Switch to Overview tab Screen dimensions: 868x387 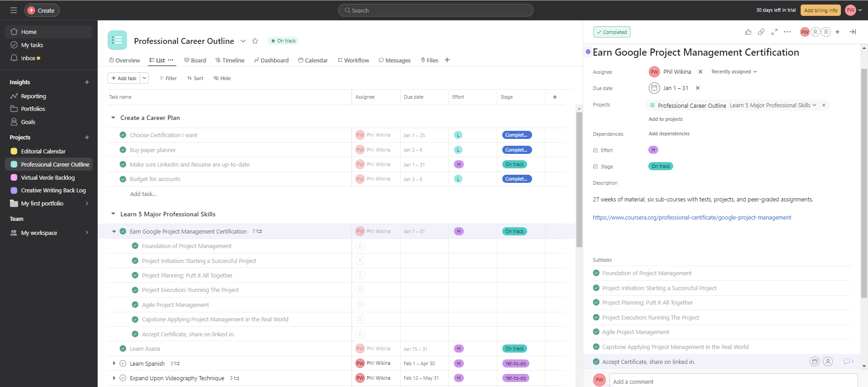(x=124, y=60)
